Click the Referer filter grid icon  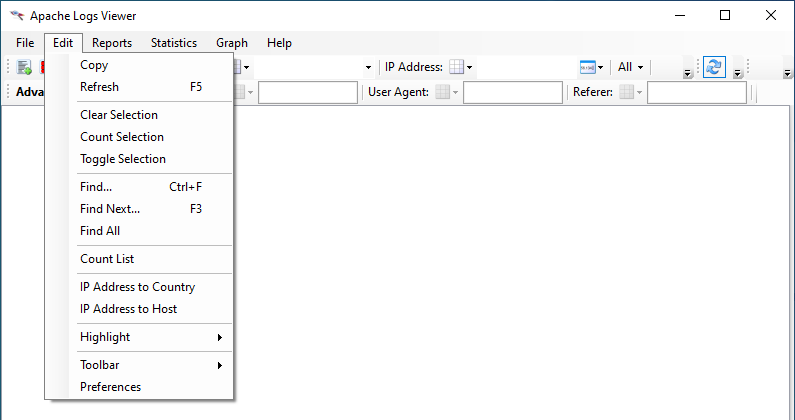[627, 92]
